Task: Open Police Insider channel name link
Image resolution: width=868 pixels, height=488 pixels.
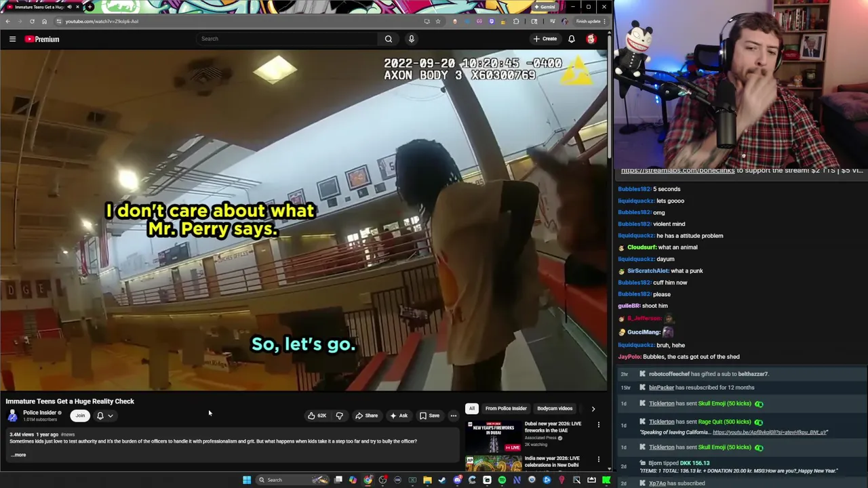Action: pos(39,413)
